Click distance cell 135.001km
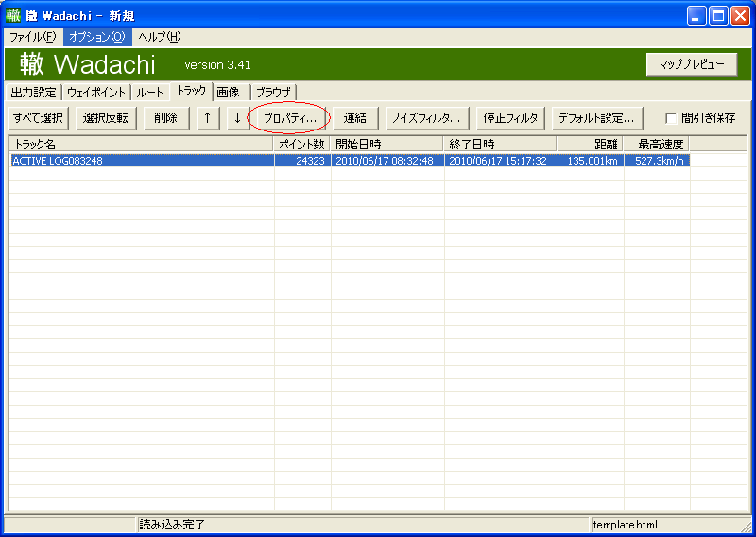Viewport: 756px width, 537px height. [592, 161]
